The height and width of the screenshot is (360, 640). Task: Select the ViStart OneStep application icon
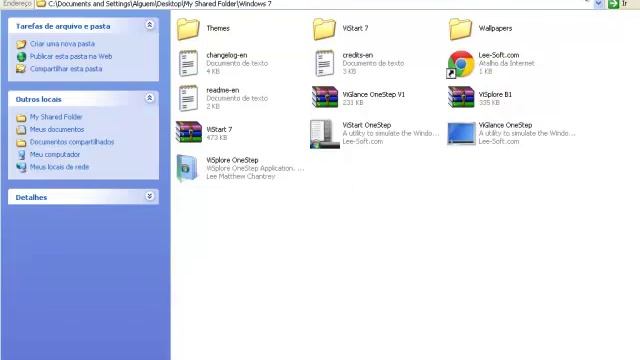(x=324, y=134)
